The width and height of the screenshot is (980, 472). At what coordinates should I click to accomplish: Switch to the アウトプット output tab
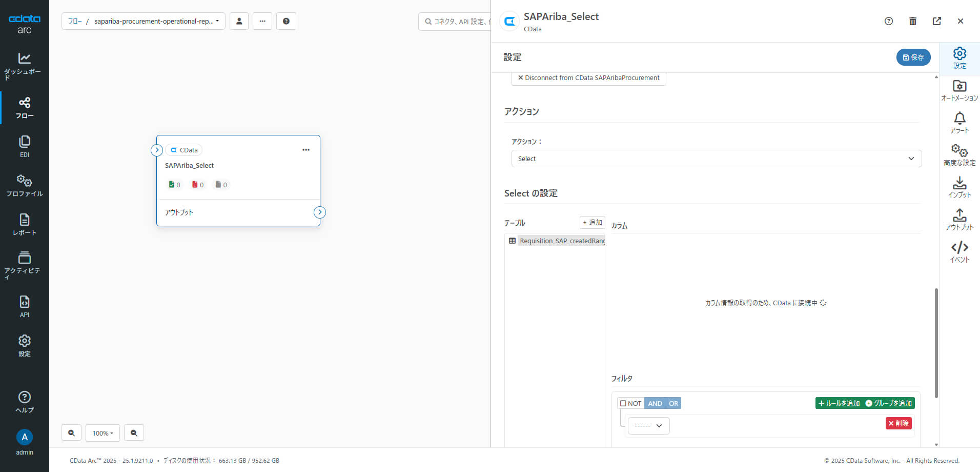coord(959,220)
